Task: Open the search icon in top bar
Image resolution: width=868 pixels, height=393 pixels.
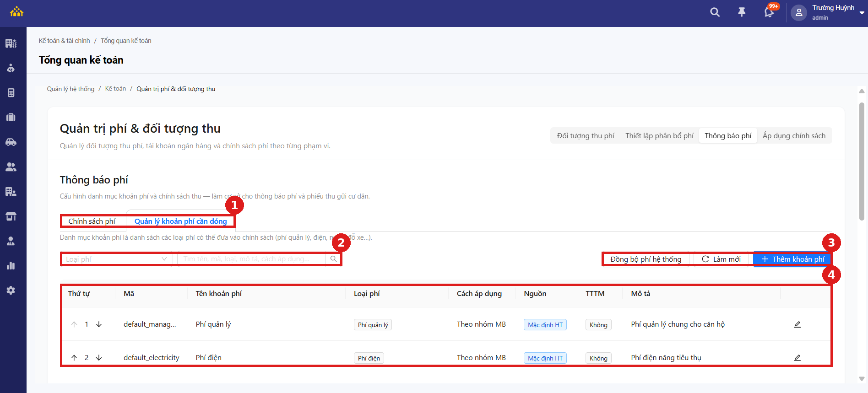Action: pos(715,12)
